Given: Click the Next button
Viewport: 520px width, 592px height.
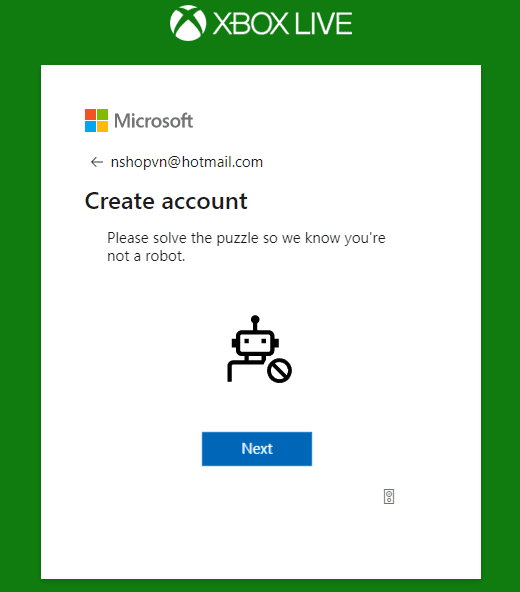Looking at the screenshot, I should [x=257, y=449].
